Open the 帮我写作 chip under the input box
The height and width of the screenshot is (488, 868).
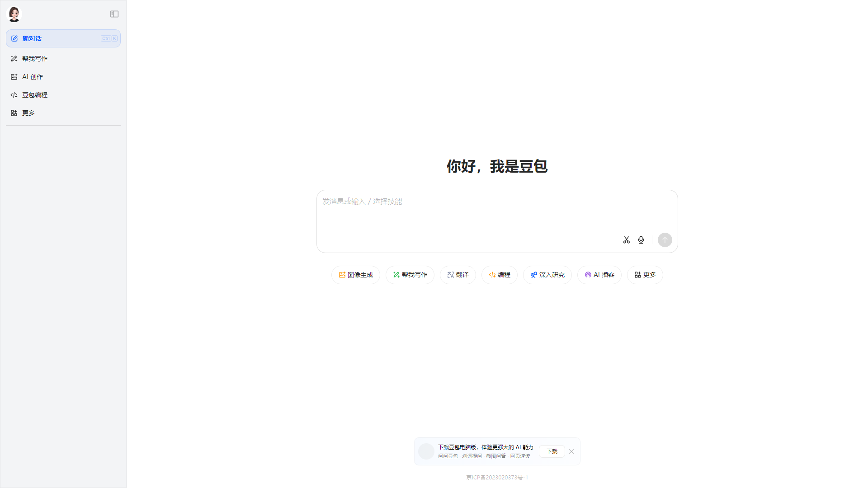410,275
